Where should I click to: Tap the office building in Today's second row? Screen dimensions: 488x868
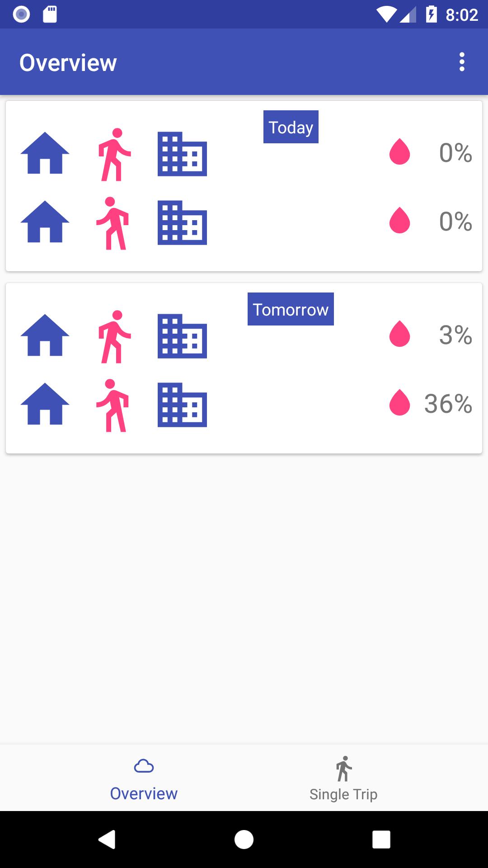click(x=182, y=222)
